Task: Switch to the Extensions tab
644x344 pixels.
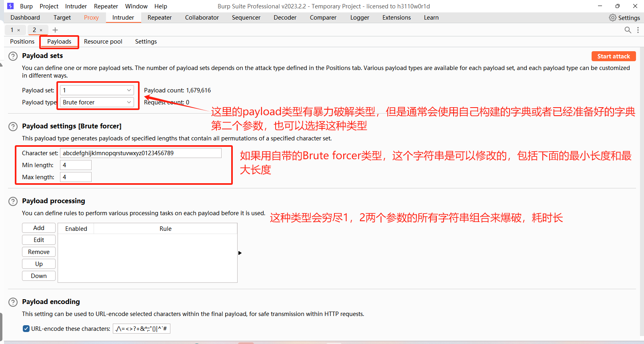Action: [x=396, y=18]
